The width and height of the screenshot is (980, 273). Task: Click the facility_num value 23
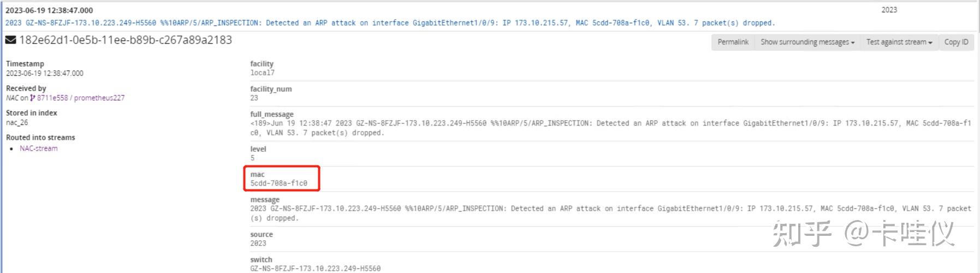tap(254, 98)
